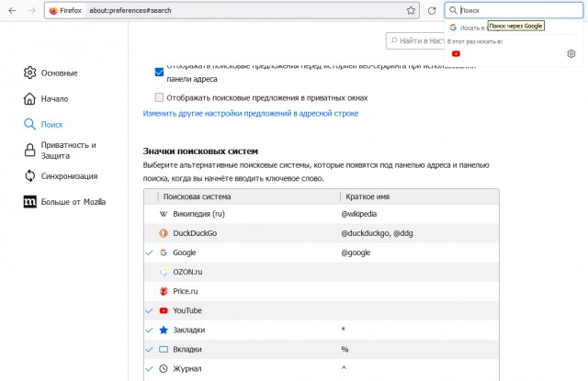Select the Вкладки row name text
The width and height of the screenshot is (588, 381).
click(x=187, y=349)
